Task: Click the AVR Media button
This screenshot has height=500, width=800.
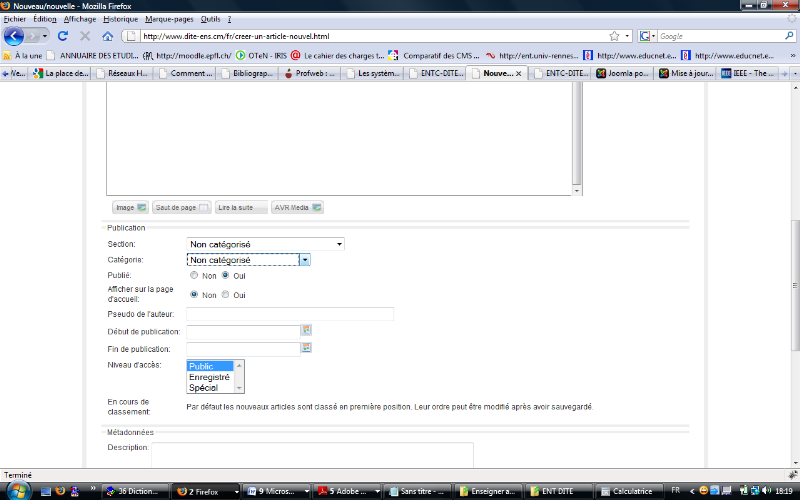Action: (297, 207)
